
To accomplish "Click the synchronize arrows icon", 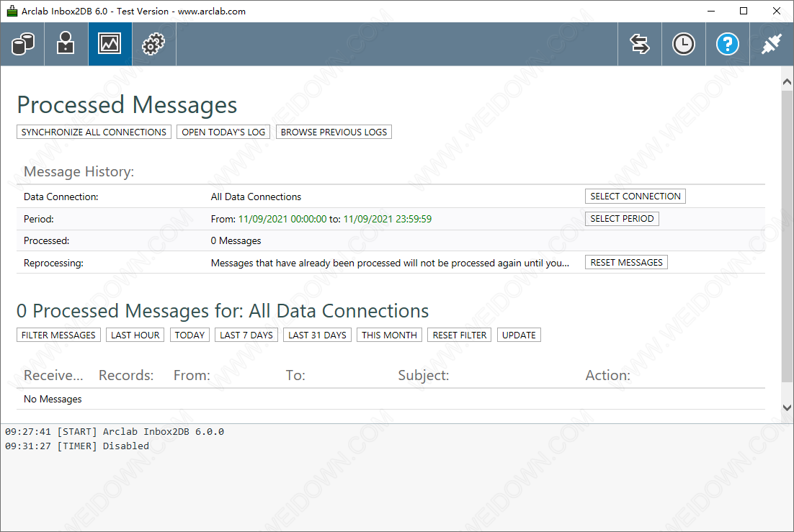I will coord(640,44).
